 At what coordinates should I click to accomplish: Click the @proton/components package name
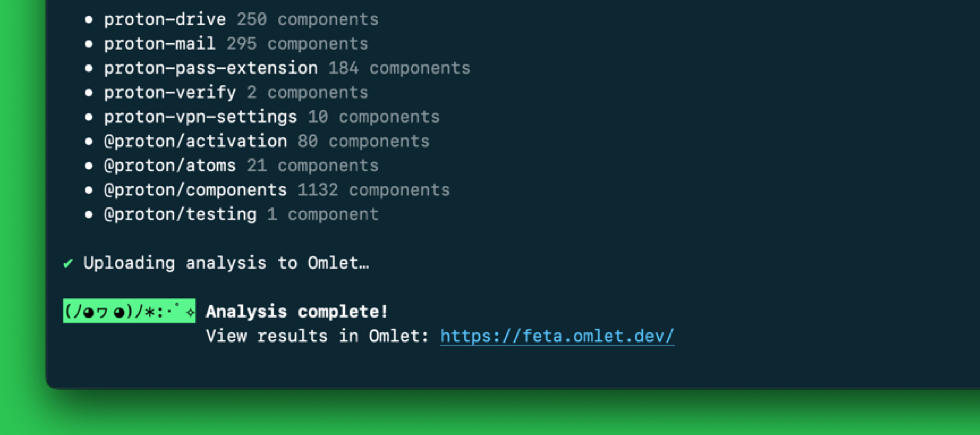(x=195, y=190)
